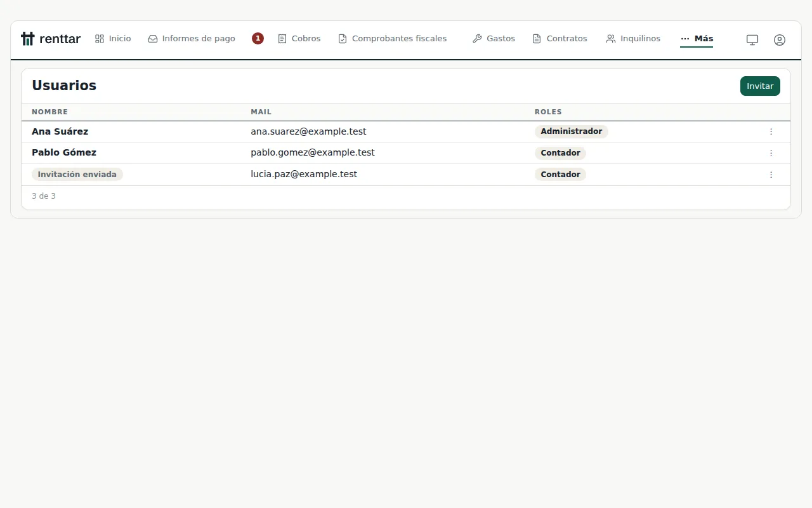Image resolution: width=812 pixels, height=508 pixels.
Task: Expand the Más menu
Action: (x=697, y=39)
